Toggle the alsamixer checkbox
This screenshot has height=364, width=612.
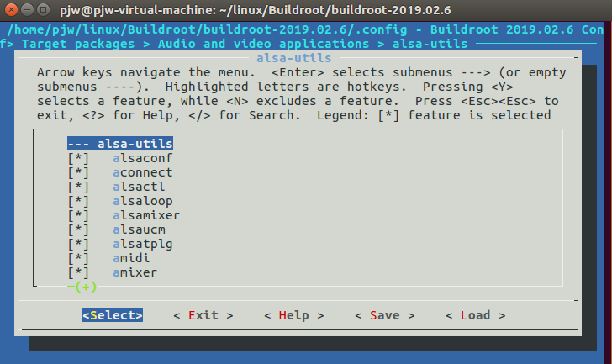(x=78, y=215)
